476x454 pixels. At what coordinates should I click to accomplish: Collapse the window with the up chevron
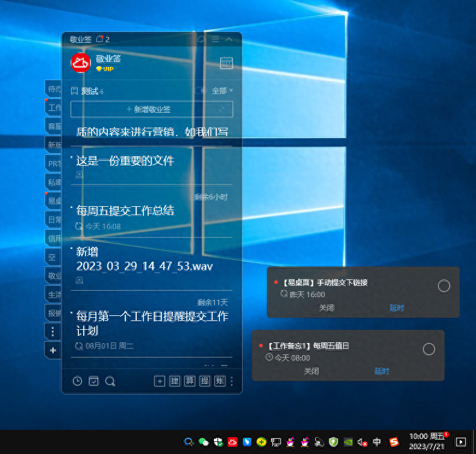pyautogui.click(x=229, y=39)
